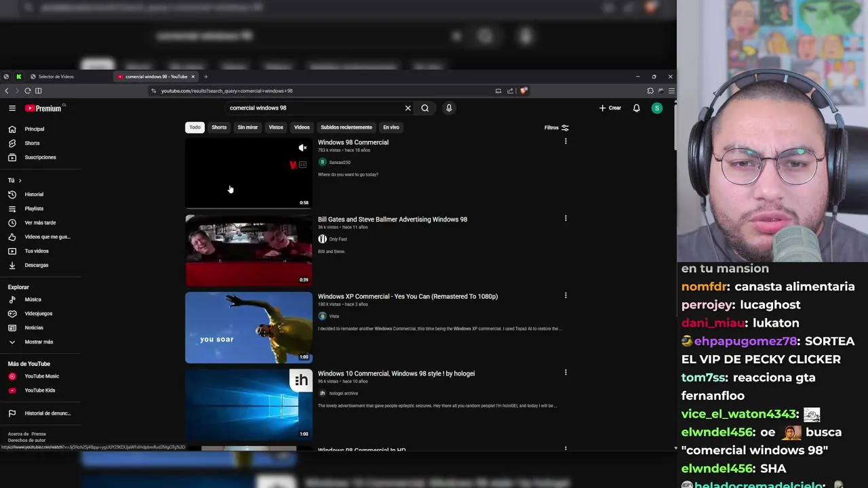Open Ver más tarde list
This screenshot has width=868, height=488.
pos(39,223)
